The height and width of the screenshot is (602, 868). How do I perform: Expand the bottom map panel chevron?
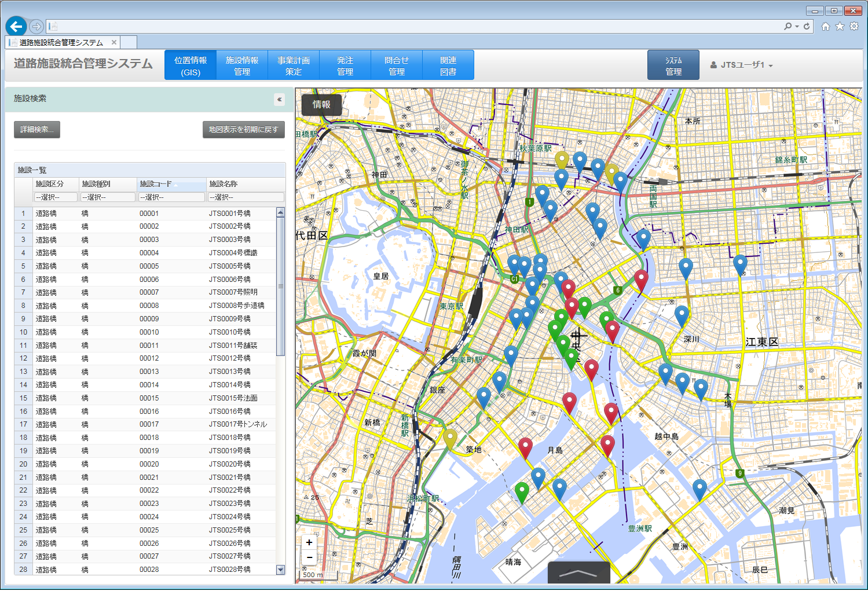click(578, 572)
